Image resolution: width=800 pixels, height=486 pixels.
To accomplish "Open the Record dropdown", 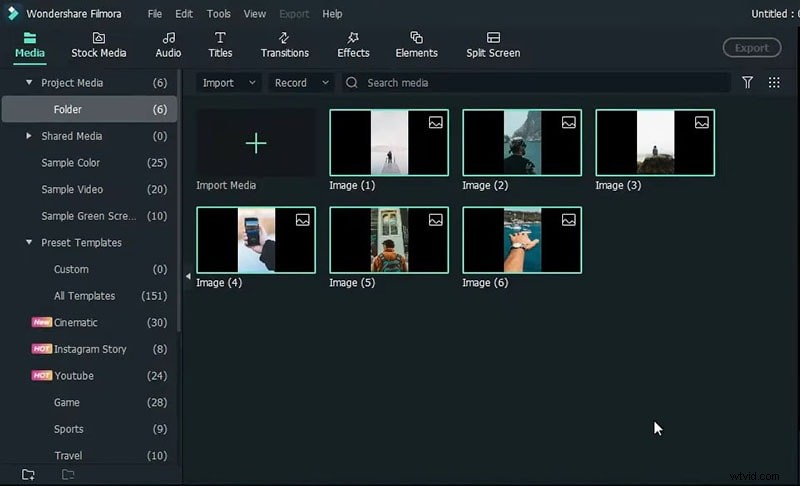I will 302,83.
